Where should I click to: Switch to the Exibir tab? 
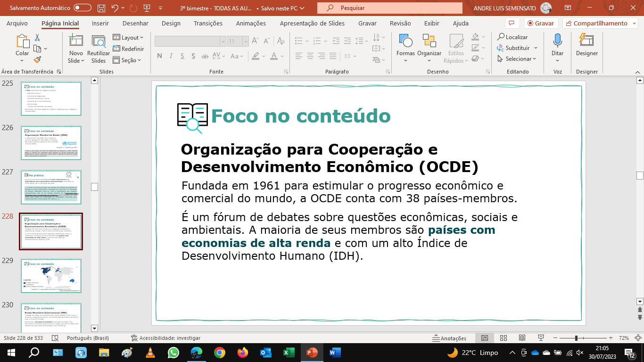(432, 23)
